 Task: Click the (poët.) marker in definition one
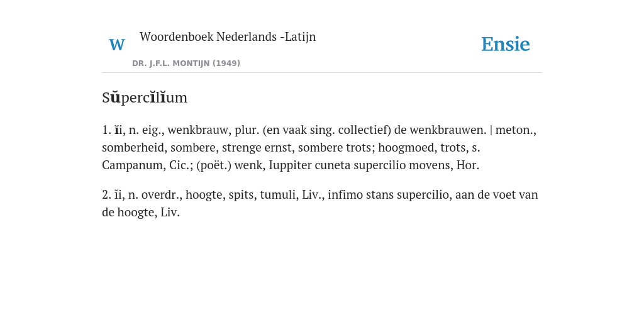(214, 165)
